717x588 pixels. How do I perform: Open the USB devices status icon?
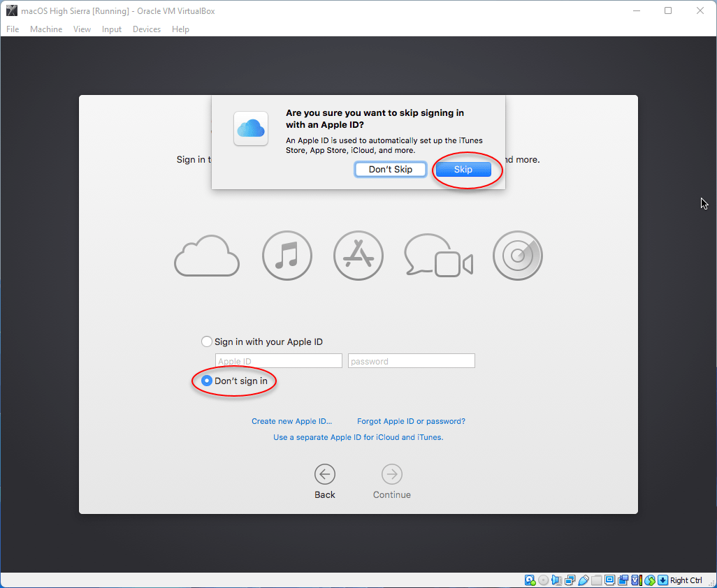point(584,580)
